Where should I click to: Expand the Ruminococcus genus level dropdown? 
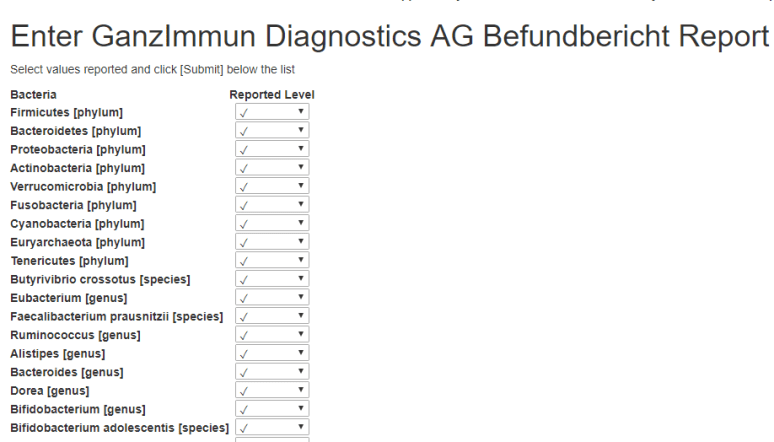point(272,335)
